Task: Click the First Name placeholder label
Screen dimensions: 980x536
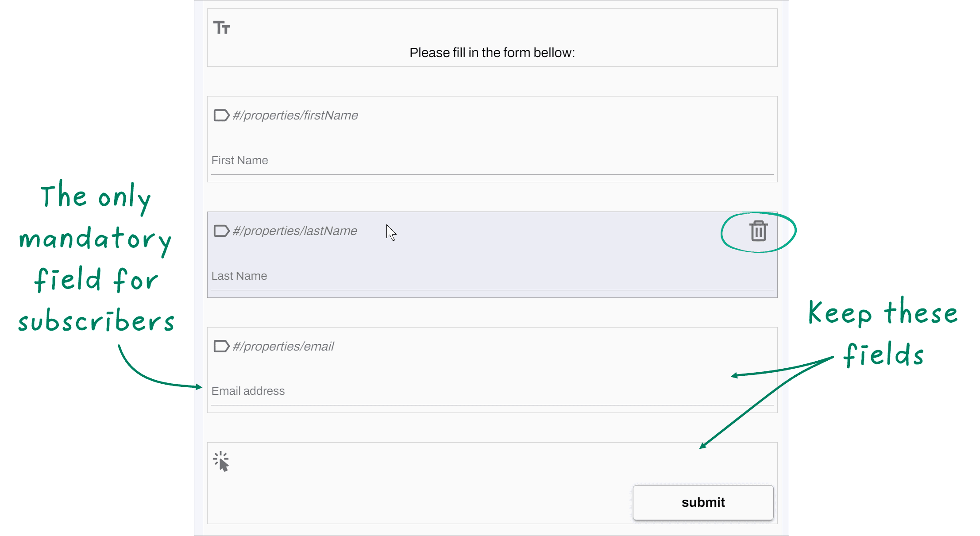Action: pos(239,160)
